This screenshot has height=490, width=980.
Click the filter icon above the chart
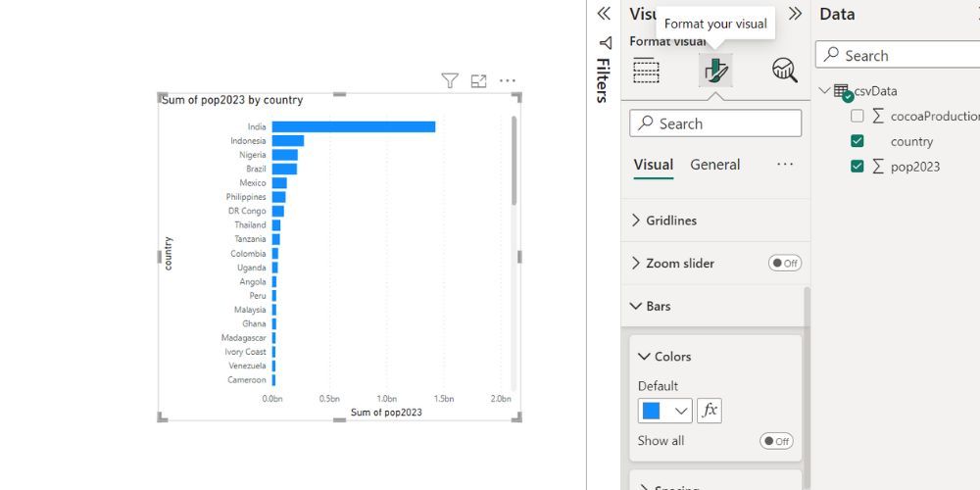click(450, 81)
